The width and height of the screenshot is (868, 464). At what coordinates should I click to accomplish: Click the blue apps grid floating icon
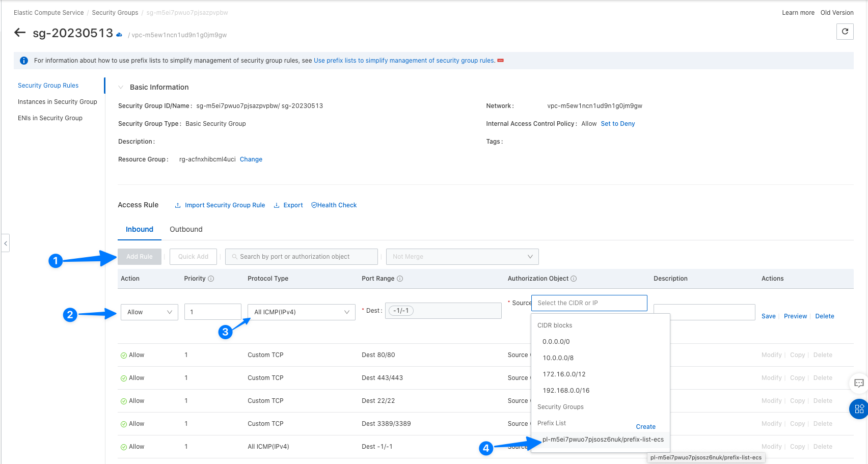click(859, 409)
